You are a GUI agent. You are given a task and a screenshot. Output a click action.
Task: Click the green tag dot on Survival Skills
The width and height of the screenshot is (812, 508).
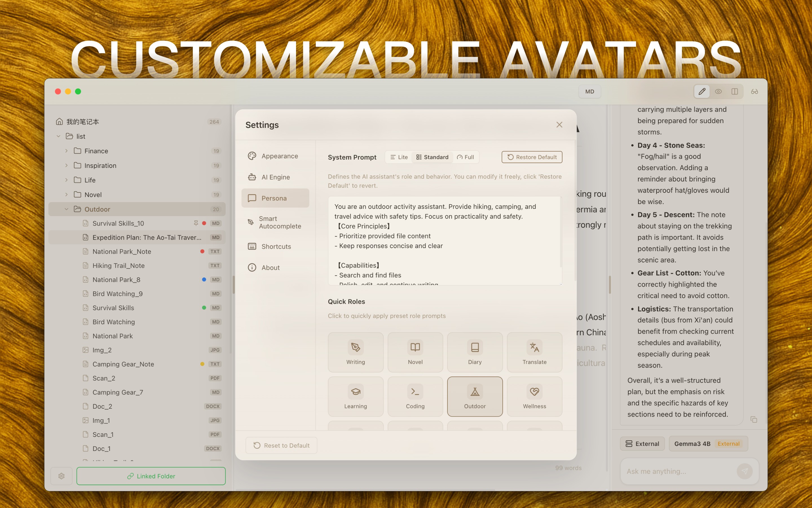(x=204, y=308)
